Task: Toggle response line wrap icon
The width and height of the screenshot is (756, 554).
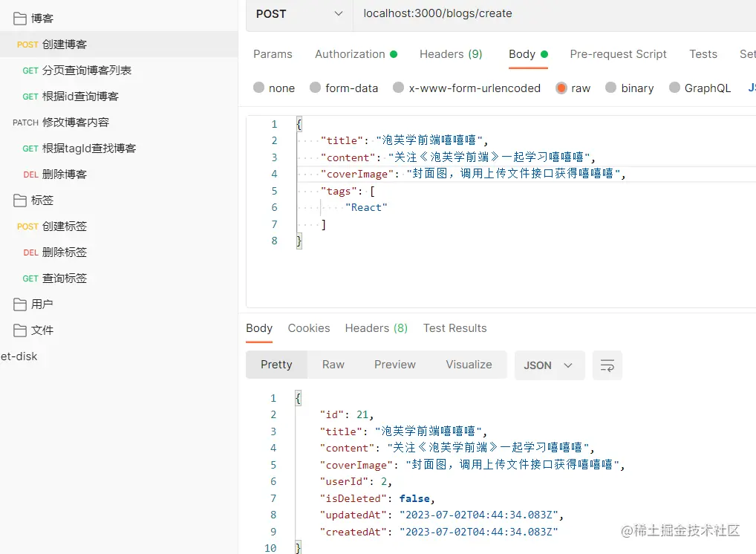Action: 607,365
